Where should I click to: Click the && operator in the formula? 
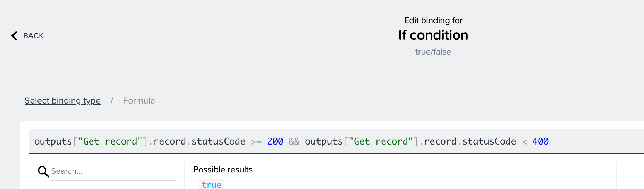pos(294,141)
